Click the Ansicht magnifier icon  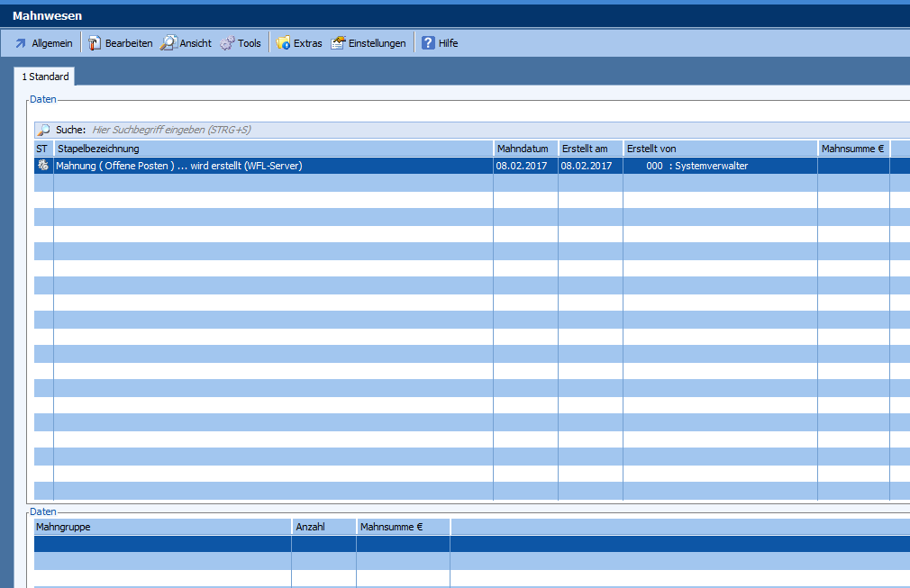tap(168, 43)
